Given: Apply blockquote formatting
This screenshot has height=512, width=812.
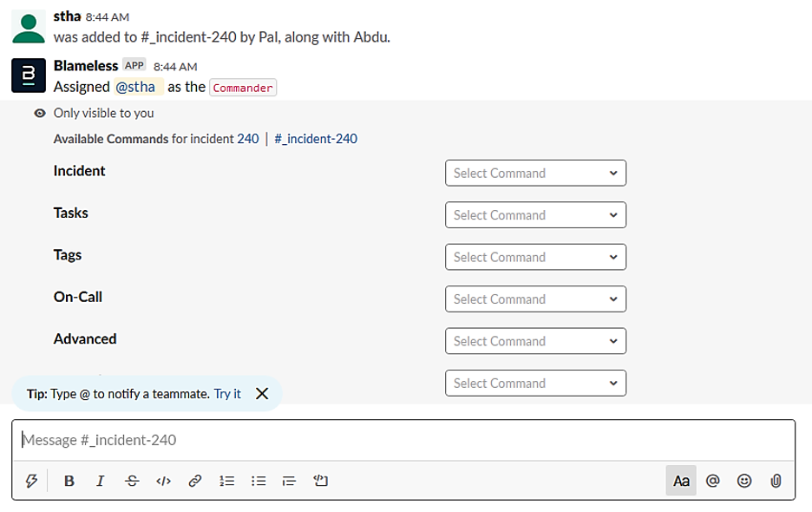Looking at the screenshot, I should [x=289, y=481].
